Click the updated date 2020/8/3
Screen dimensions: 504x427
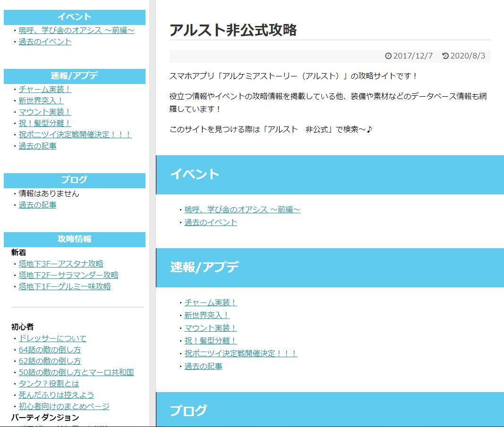[468, 56]
